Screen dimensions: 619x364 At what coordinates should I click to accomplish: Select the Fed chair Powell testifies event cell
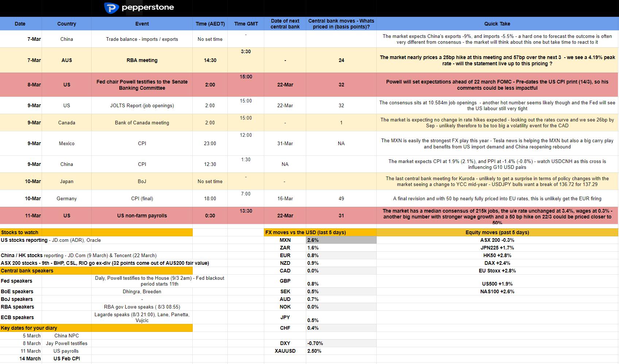(x=142, y=85)
